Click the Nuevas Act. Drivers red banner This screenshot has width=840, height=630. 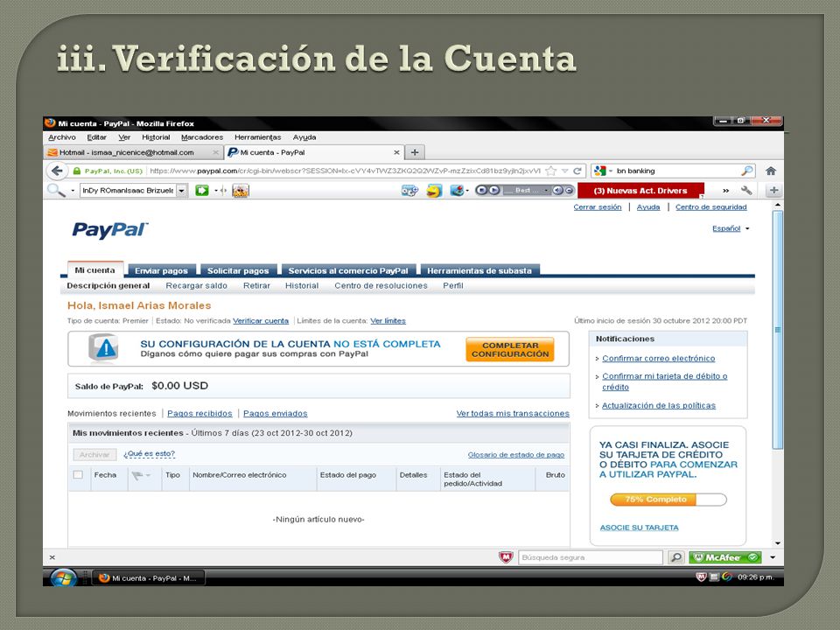[640, 190]
